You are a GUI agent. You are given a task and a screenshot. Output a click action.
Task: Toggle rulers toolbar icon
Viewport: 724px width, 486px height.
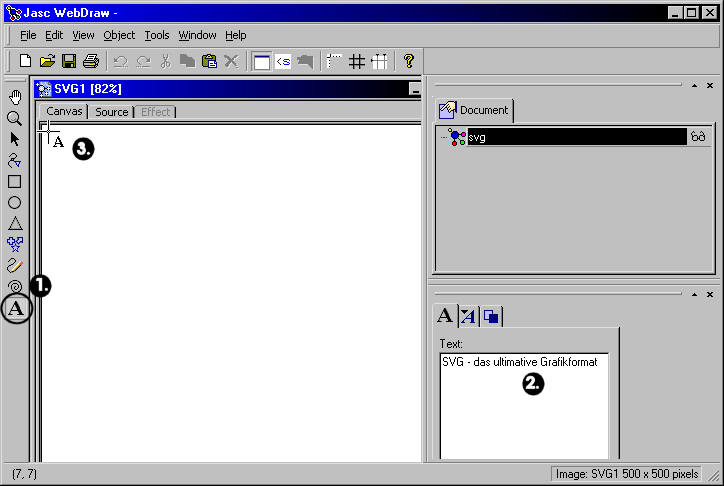tap(334, 61)
